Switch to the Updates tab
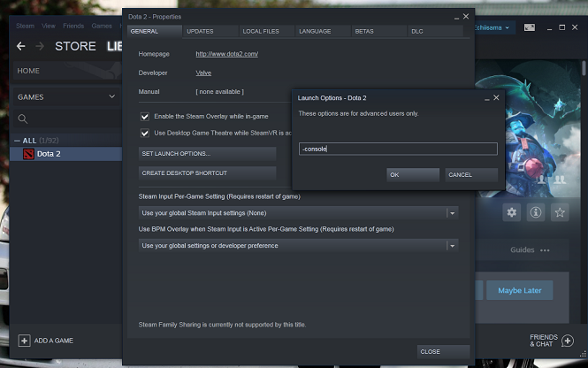 [210, 31]
